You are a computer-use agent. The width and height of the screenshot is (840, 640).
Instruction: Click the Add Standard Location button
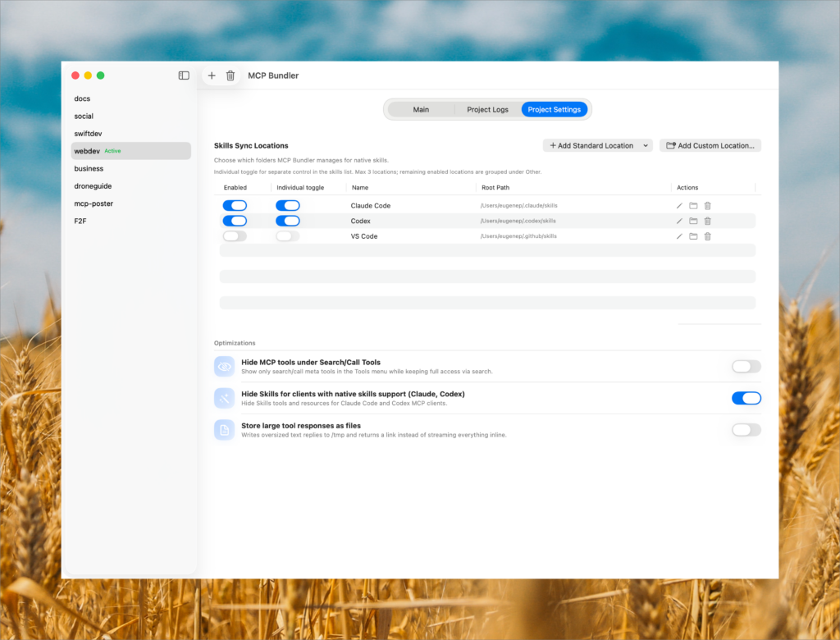coord(591,146)
